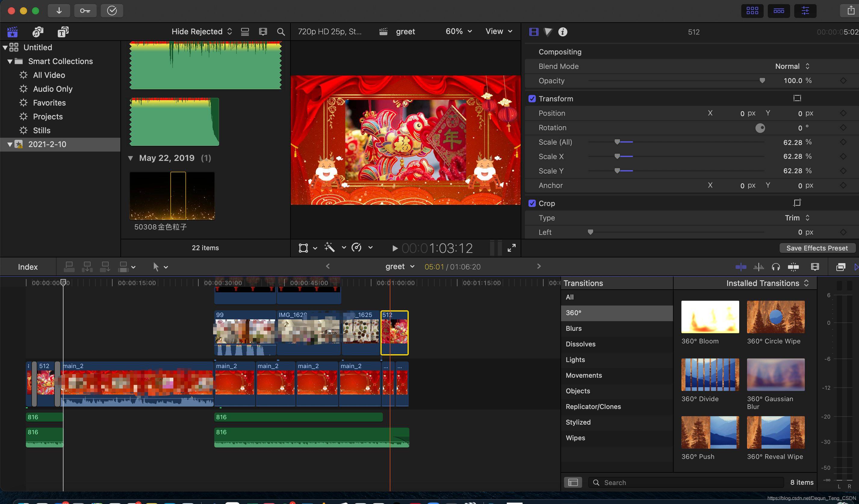Open the timeline Index panel
The image size is (859, 504).
pos(28,267)
